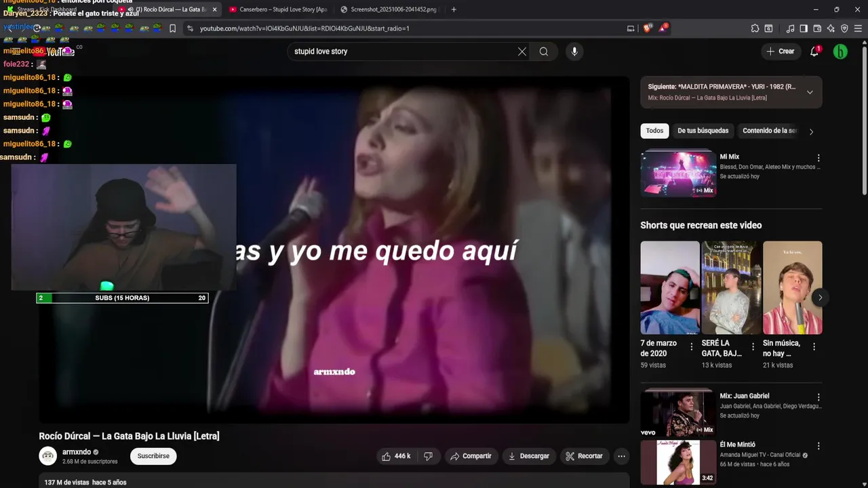Share the video via Compartir
Image resolution: width=868 pixels, height=488 pixels.
pos(471,456)
